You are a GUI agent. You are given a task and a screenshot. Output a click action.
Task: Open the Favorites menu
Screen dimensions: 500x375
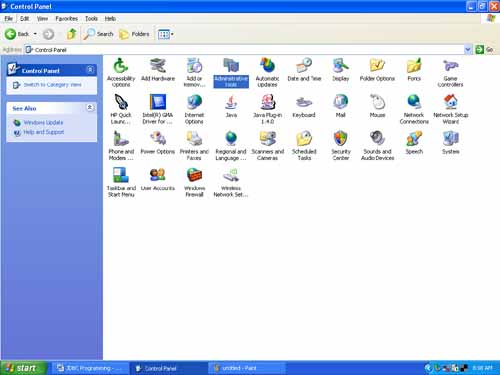point(66,19)
